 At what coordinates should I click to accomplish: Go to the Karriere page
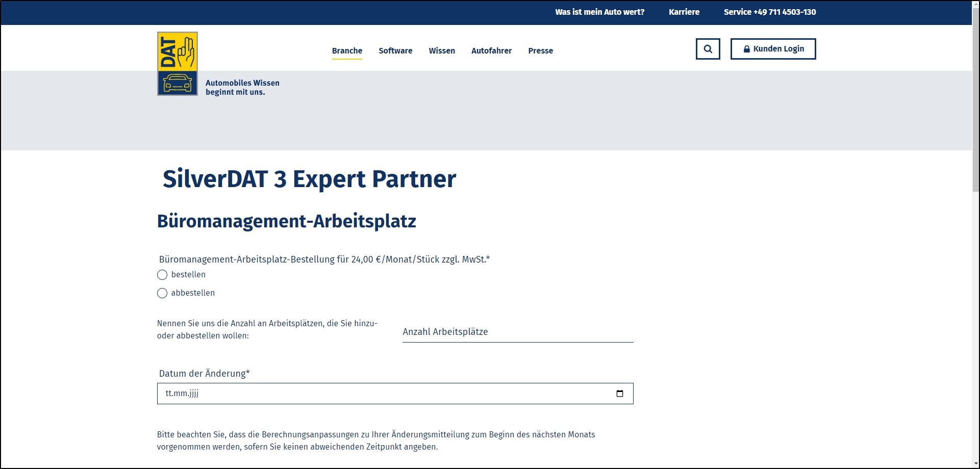pyautogui.click(x=684, y=12)
